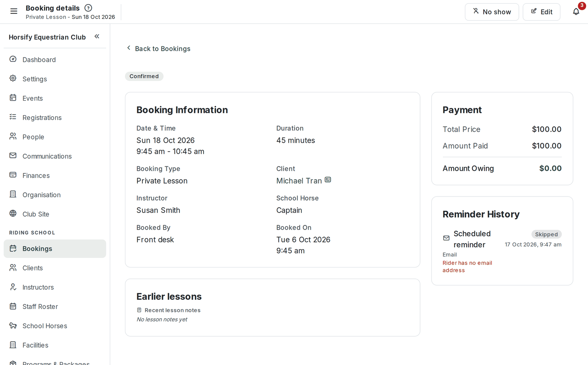Open client card icon beside Michael Tran

click(x=328, y=180)
